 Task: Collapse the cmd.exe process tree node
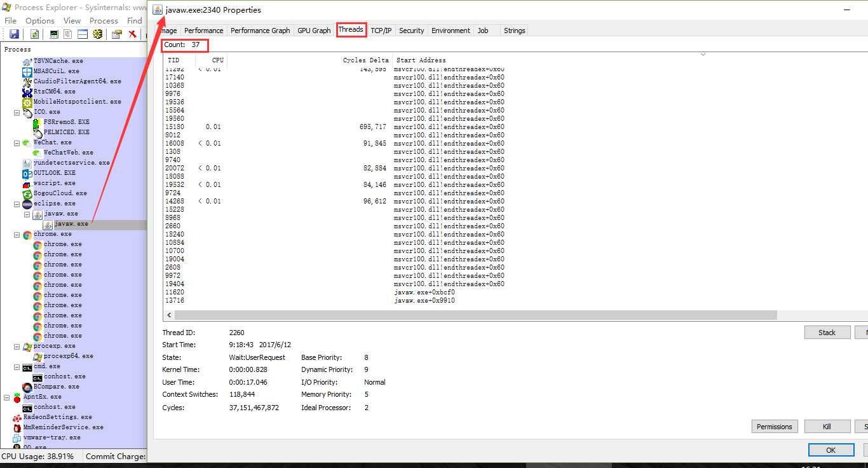17,366
